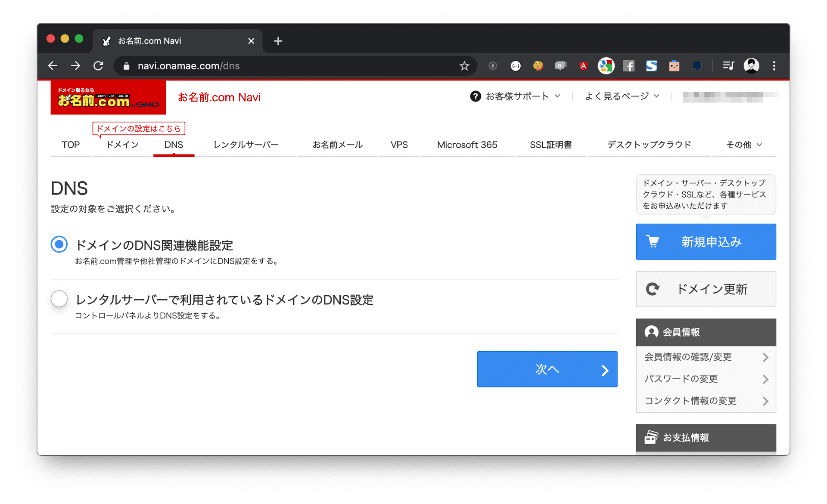The height and width of the screenshot is (504, 827).
Task: Open the コンタクト情報の変更 link
Action: 706,401
